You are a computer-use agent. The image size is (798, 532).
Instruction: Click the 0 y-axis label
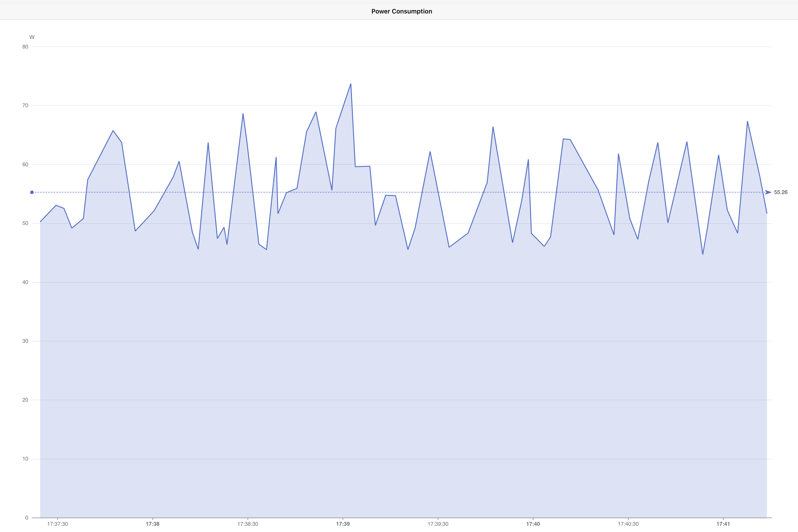click(x=27, y=518)
